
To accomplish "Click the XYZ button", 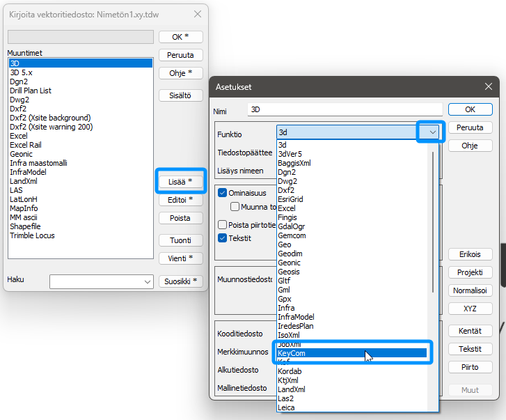I will tap(470, 309).
